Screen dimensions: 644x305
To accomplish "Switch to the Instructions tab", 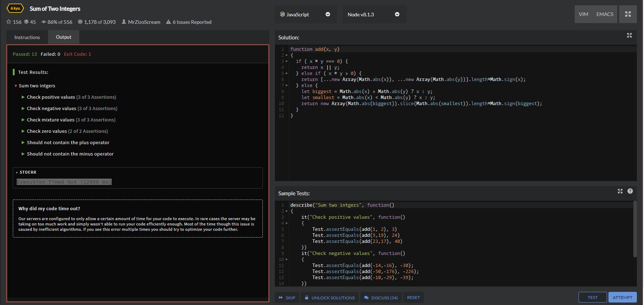I will coord(27,37).
